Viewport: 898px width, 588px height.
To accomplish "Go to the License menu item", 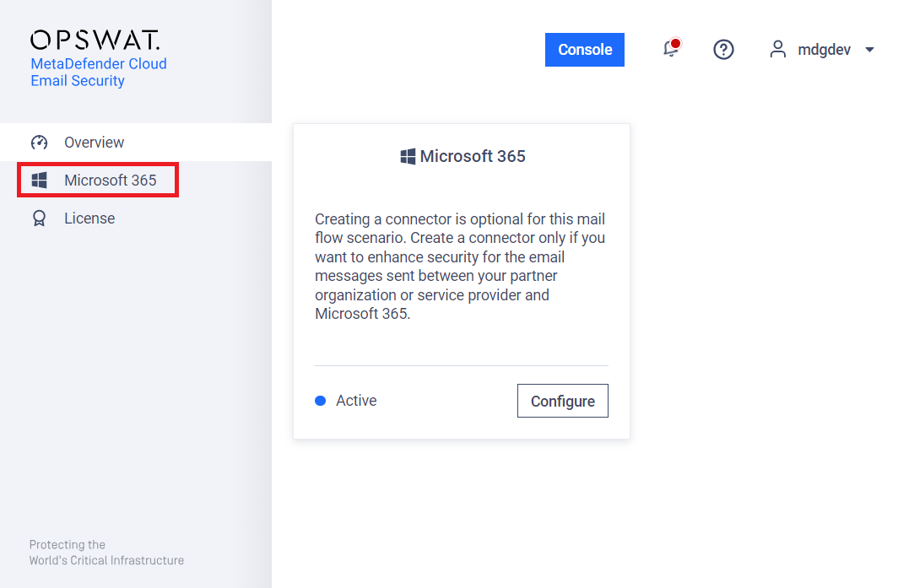I will pyautogui.click(x=136, y=218).
